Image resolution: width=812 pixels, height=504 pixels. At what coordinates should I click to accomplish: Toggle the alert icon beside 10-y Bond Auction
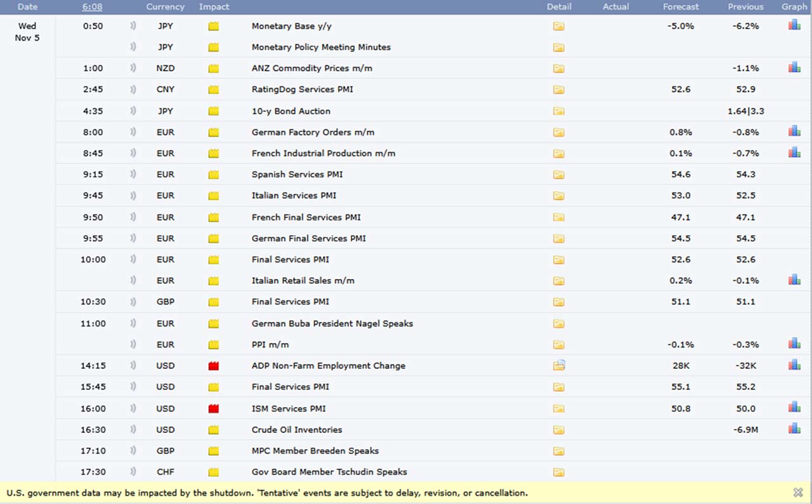tap(133, 110)
